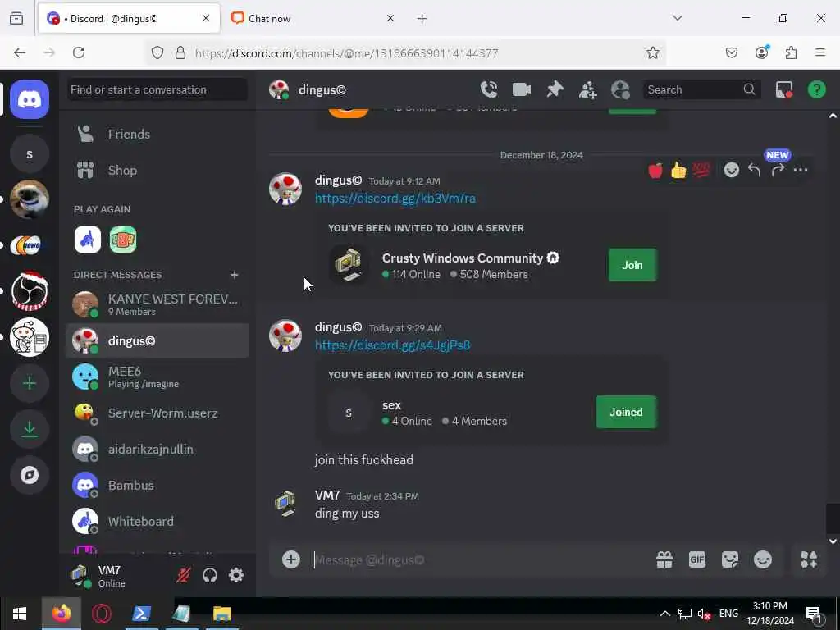The height and width of the screenshot is (630, 840).
Task: Open add reaction emoji picker on message
Action: [731, 171]
